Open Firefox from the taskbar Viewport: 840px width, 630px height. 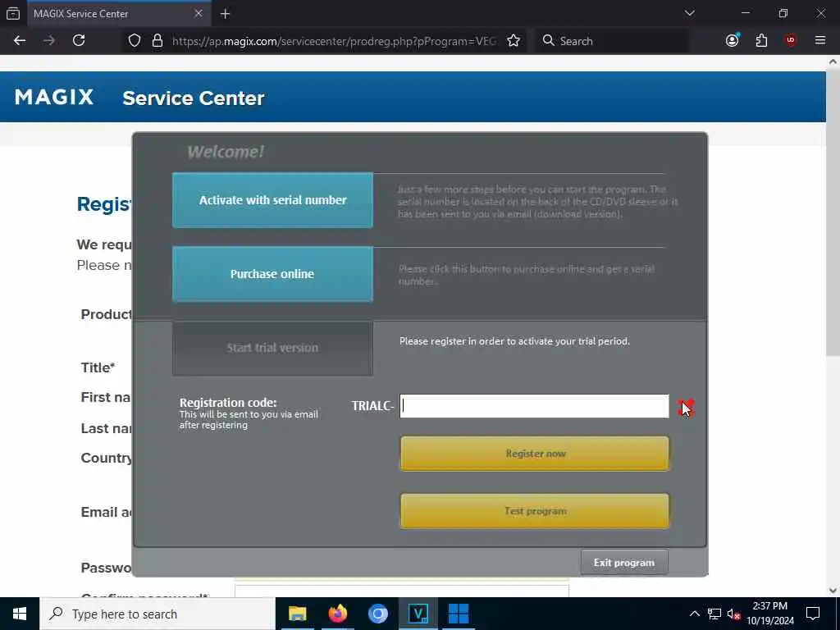pyautogui.click(x=337, y=614)
